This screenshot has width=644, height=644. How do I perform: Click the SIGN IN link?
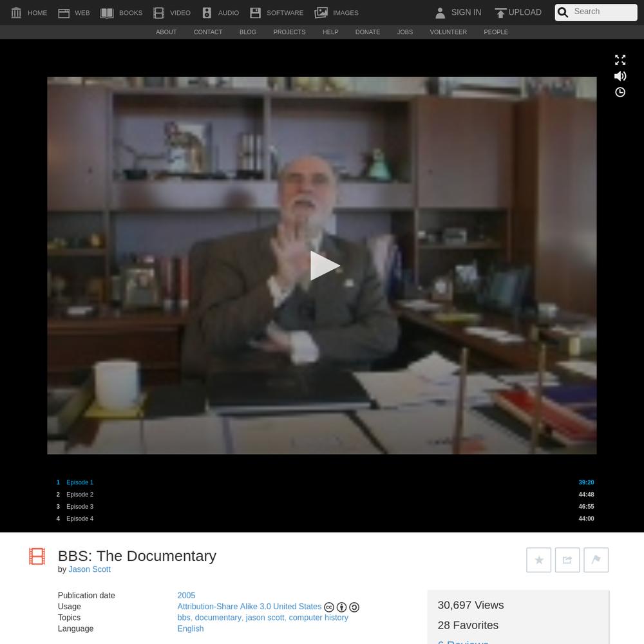pyautogui.click(x=466, y=12)
